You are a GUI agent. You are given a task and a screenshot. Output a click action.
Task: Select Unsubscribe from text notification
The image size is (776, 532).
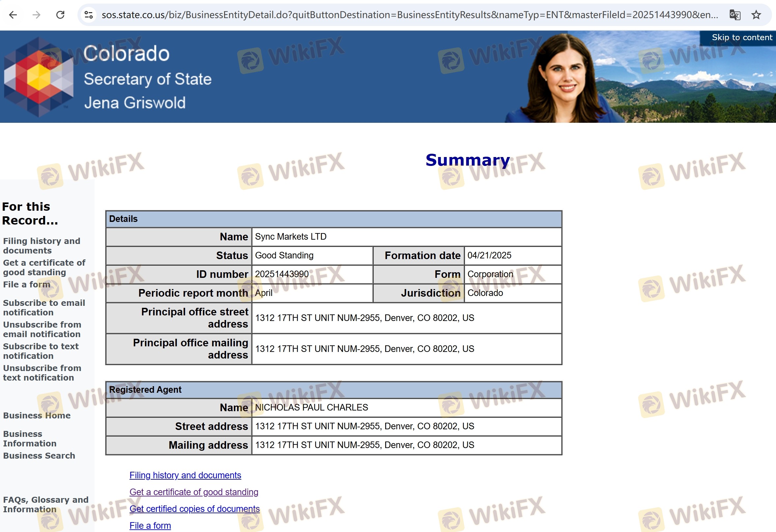[x=42, y=372]
